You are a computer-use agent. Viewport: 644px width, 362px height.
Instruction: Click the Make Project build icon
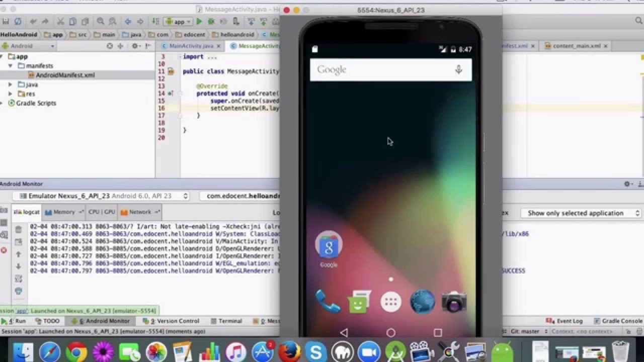pyautogui.click(x=156, y=22)
